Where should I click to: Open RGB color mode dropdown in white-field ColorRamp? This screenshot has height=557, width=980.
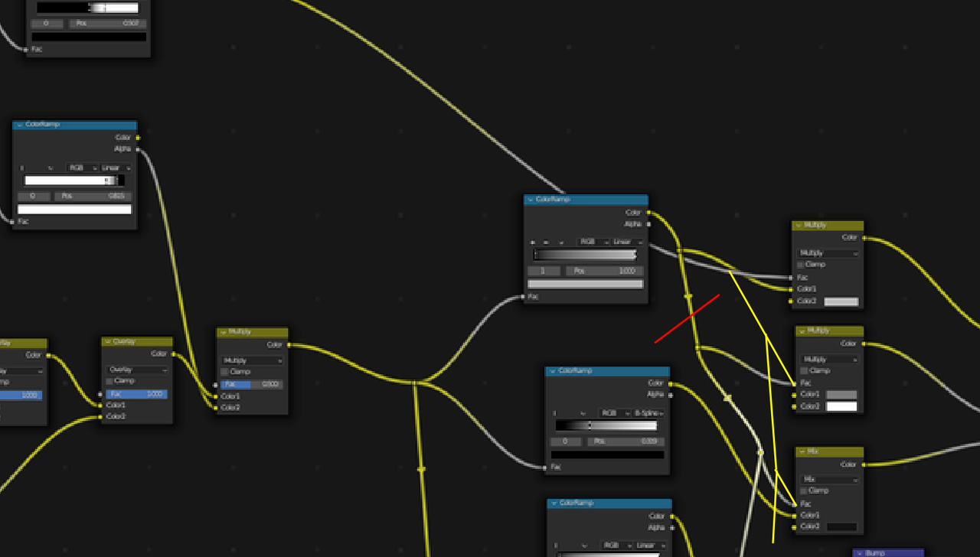coord(83,168)
